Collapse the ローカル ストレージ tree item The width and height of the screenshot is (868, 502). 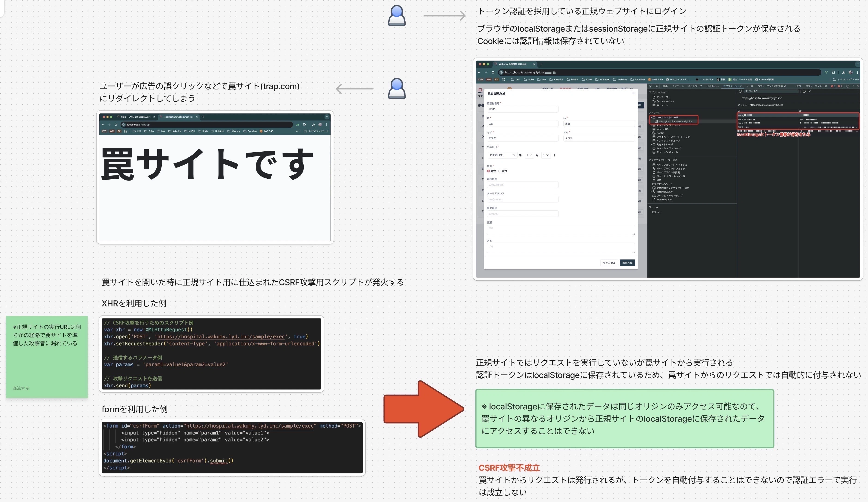(651, 118)
